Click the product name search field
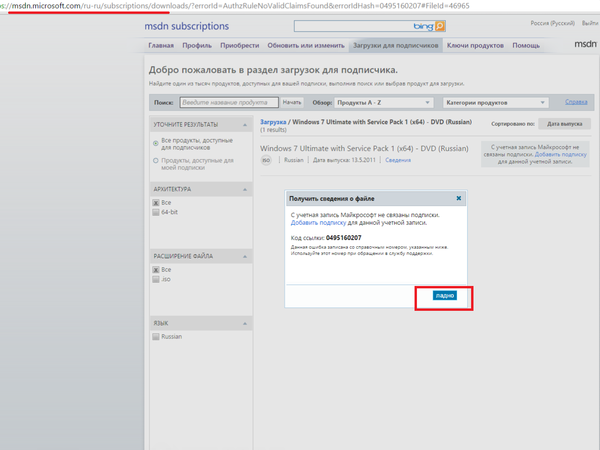 tap(228, 102)
